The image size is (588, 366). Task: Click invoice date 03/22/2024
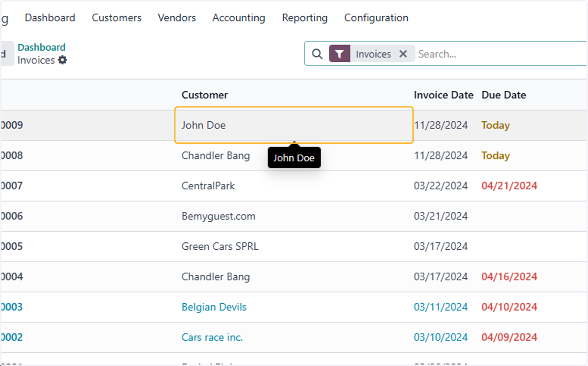(441, 186)
